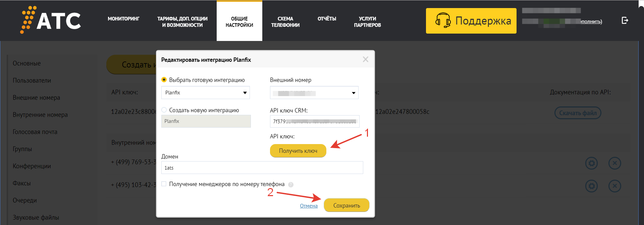Click the yellow Поддержка support button
The image size is (644, 225).
point(471,21)
